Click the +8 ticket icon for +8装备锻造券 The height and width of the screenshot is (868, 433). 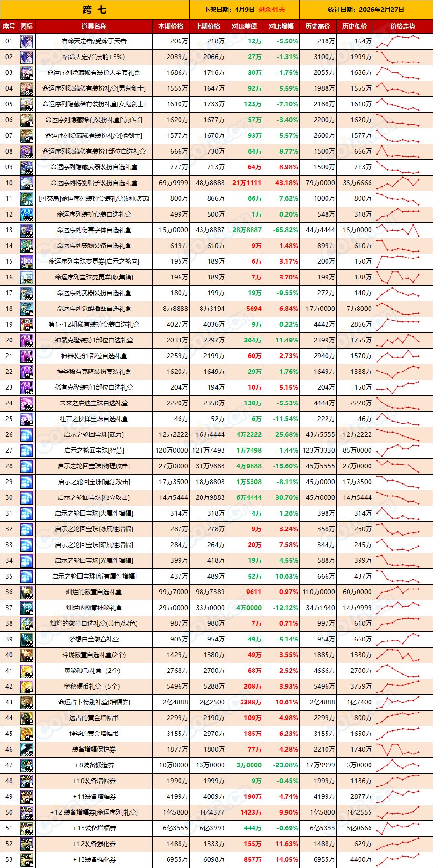point(27,765)
